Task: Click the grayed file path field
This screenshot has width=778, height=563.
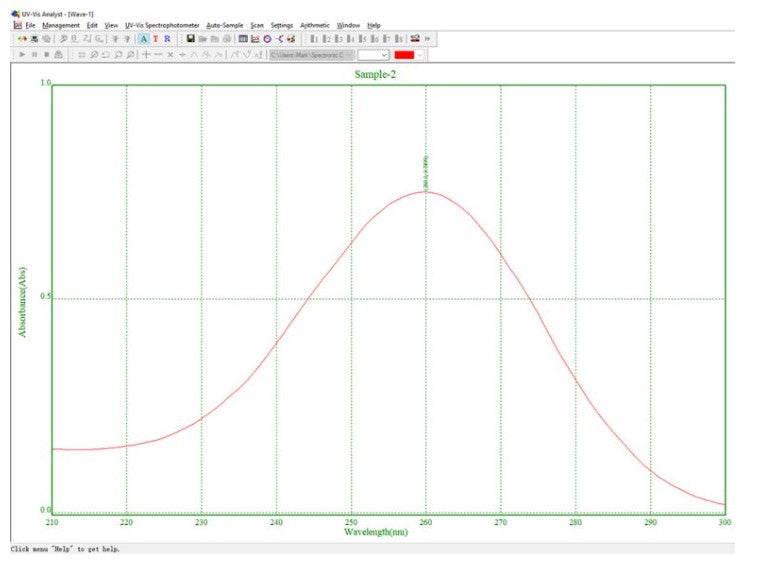Action: point(312,55)
